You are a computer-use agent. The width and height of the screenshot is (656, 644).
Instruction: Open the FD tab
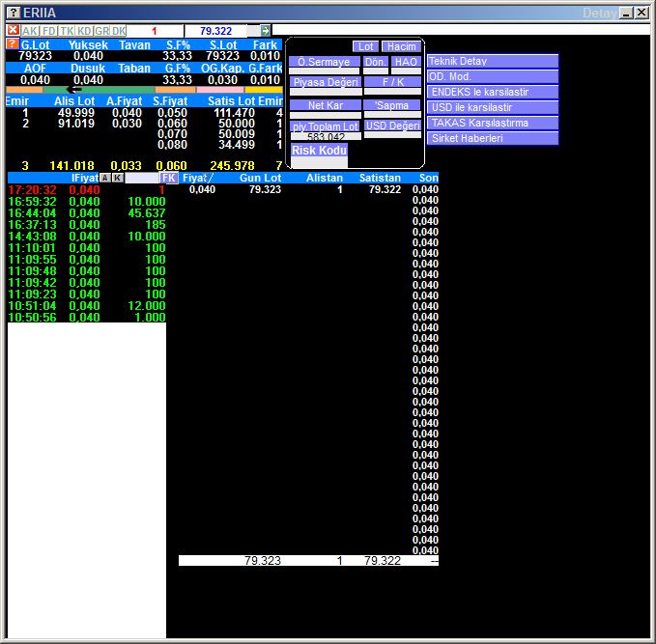(x=49, y=31)
